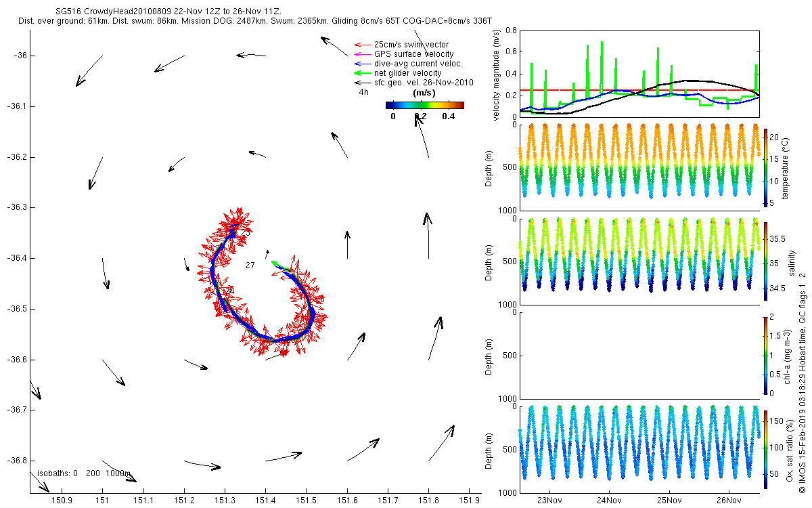Click the magenta GPS surface velocity legend arrow
The height and width of the screenshot is (508, 812).
(361, 54)
